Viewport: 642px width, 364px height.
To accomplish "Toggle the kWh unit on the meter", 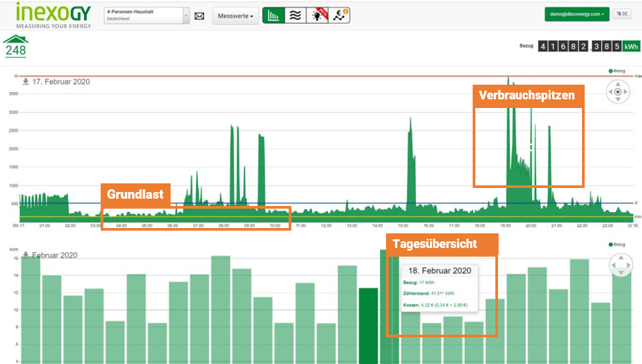I will 631,46.
